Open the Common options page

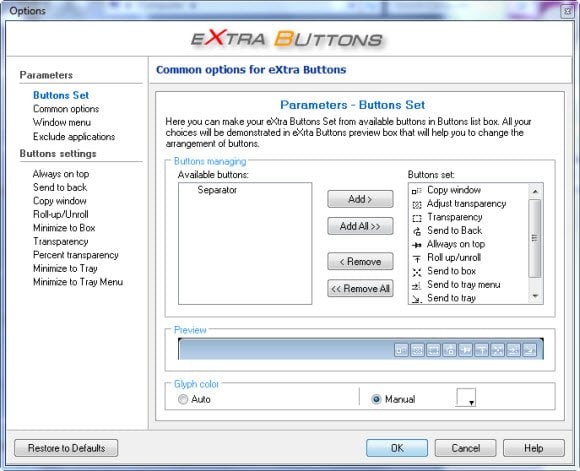click(66, 109)
